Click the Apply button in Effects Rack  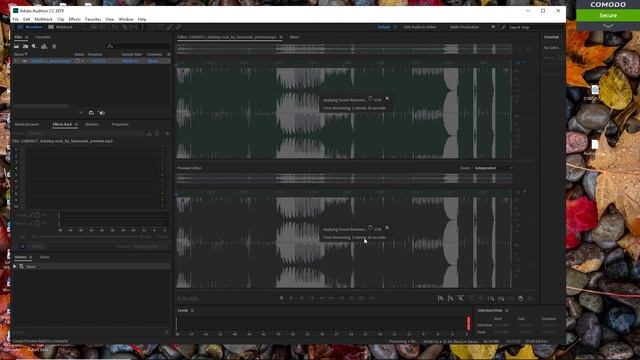pos(37,246)
